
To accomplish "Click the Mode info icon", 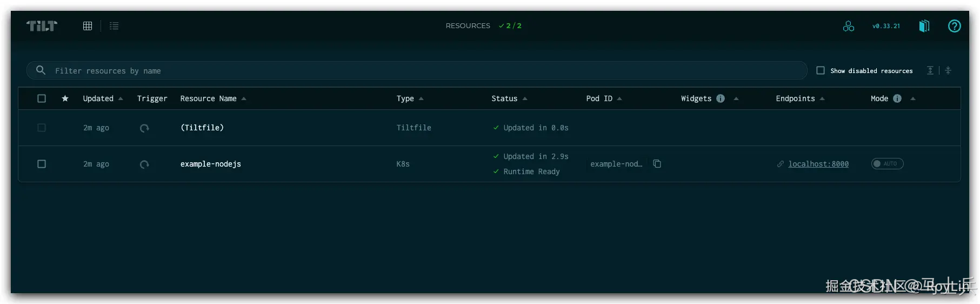I will pos(897,98).
